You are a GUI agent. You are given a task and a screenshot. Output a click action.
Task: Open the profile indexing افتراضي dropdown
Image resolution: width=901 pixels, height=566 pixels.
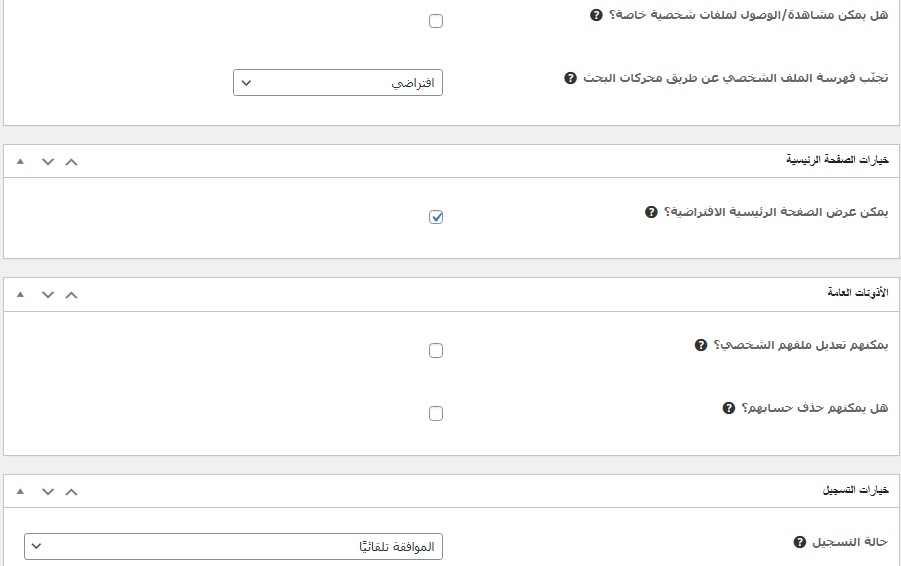point(338,83)
